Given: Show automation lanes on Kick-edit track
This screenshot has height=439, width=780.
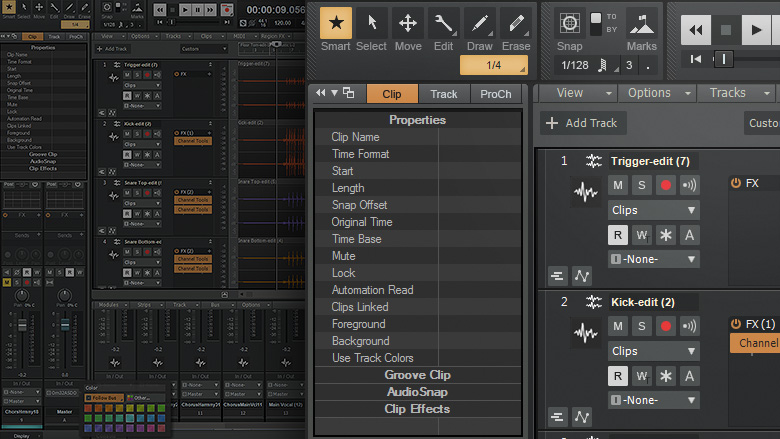Looking at the screenshot, I should click(582, 417).
